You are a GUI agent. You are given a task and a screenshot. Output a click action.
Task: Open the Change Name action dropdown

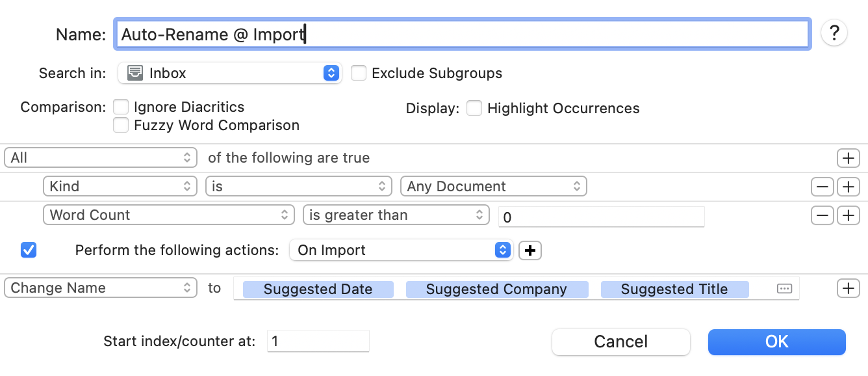(x=101, y=288)
